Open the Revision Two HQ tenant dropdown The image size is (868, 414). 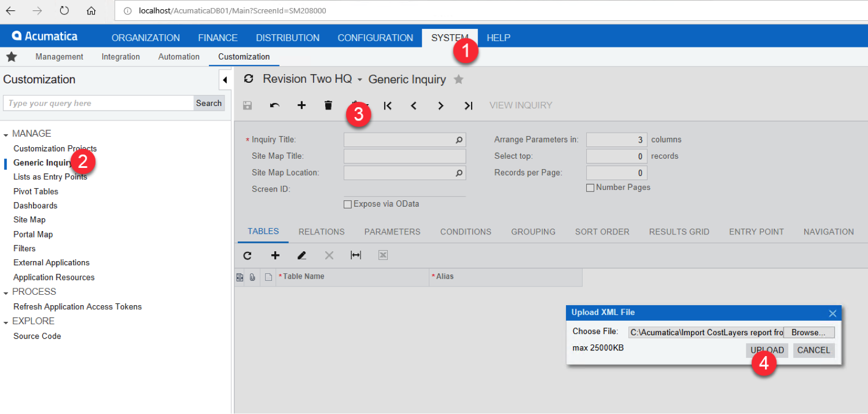coord(359,79)
